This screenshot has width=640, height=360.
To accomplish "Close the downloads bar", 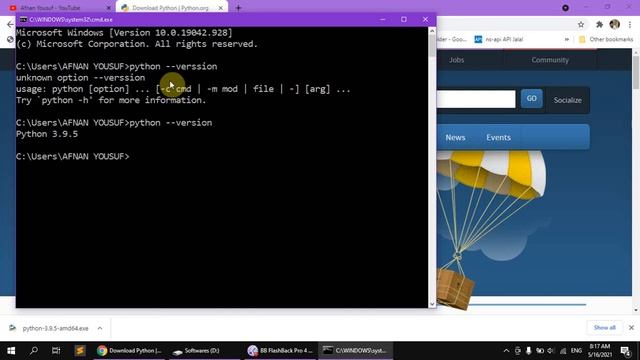I will point(631,328).
